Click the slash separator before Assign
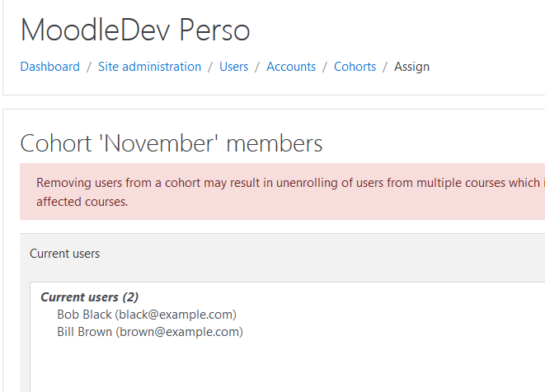Image resolution: width=545 pixels, height=392 pixels. point(385,67)
